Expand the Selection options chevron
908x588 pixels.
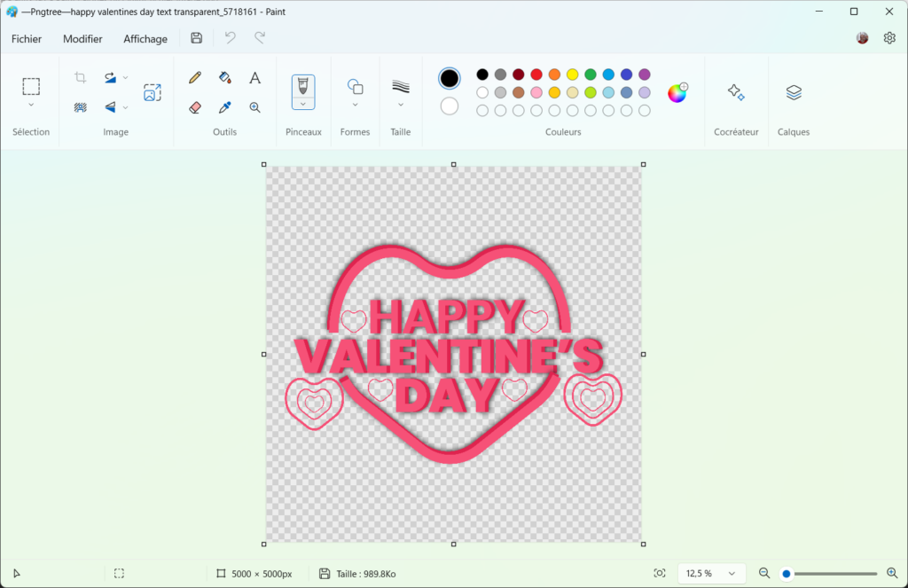coord(31,105)
